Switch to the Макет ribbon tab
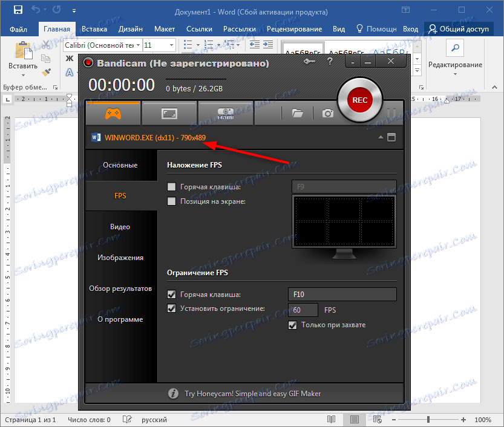 tap(165, 29)
